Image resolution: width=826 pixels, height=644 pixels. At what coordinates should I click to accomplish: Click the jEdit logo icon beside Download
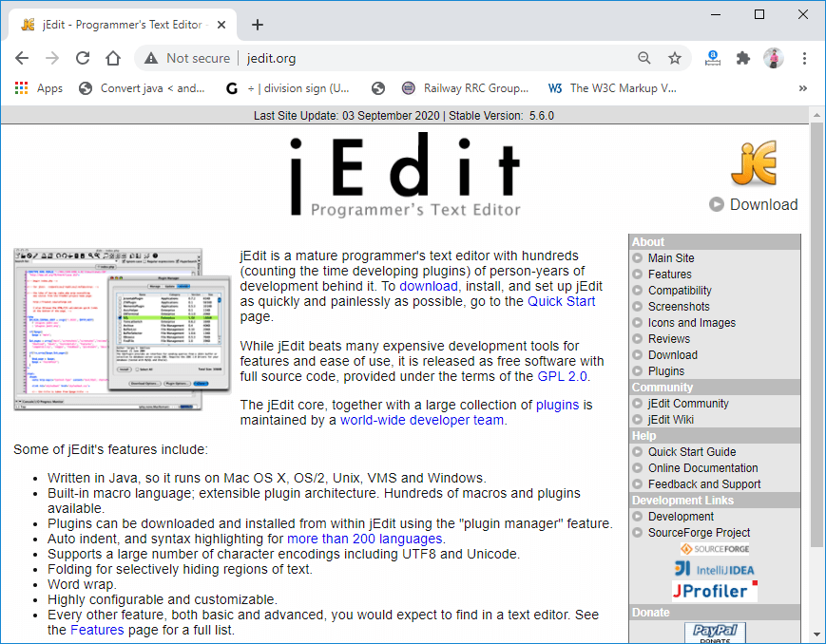(754, 163)
